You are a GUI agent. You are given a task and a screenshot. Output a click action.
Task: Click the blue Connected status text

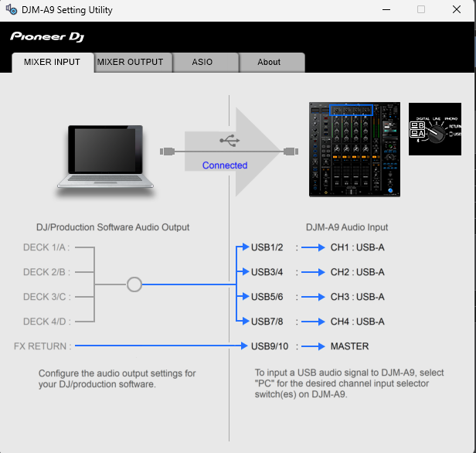click(225, 165)
